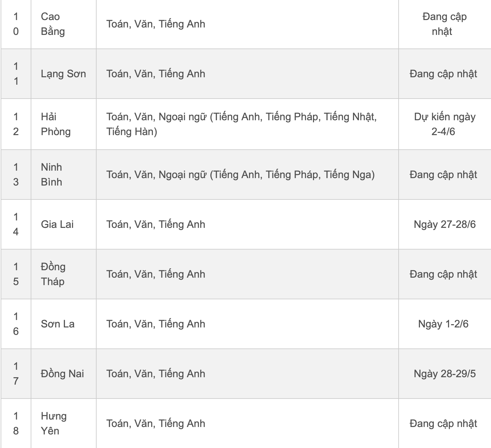Select the Gia Lai province cell
This screenshot has height=448, width=491.
click(57, 224)
